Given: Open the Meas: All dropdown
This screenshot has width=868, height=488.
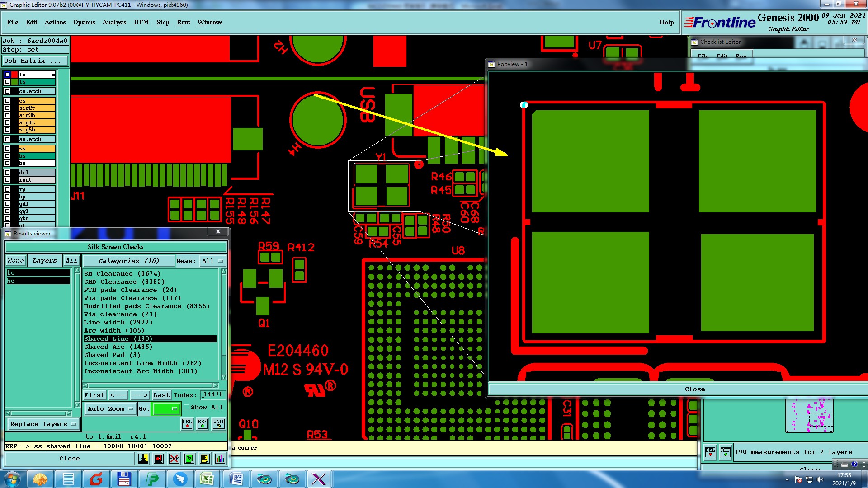Looking at the screenshot, I should (x=213, y=261).
